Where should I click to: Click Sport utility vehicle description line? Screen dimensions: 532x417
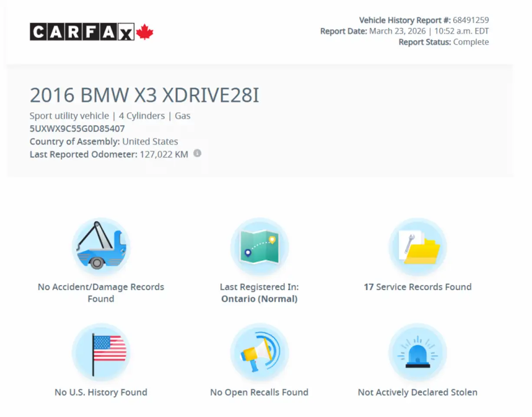110,116
